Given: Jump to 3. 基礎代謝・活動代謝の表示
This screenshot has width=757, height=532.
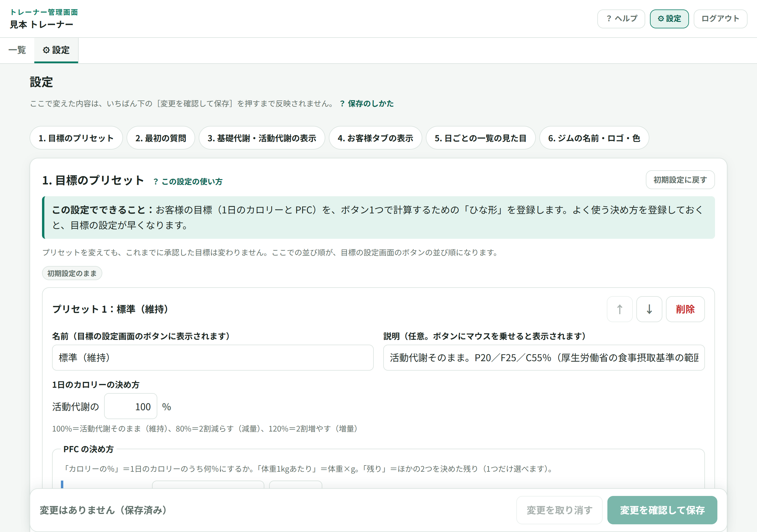Looking at the screenshot, I should click(x=262, y=138).
